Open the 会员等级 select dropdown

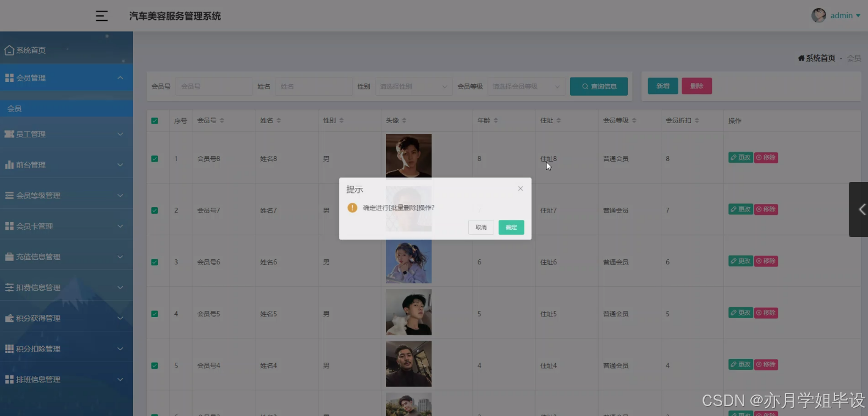pos(526,86)
